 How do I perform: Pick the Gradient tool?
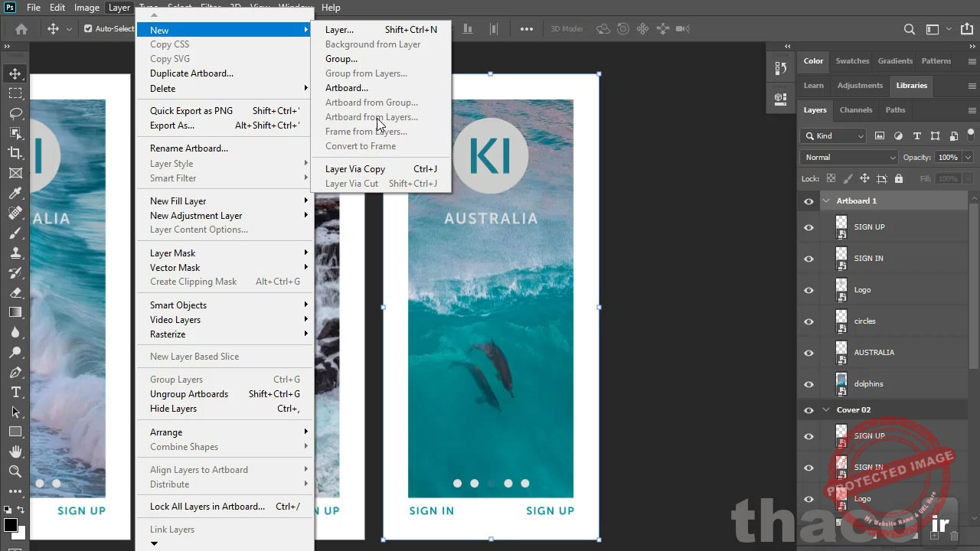15,312
